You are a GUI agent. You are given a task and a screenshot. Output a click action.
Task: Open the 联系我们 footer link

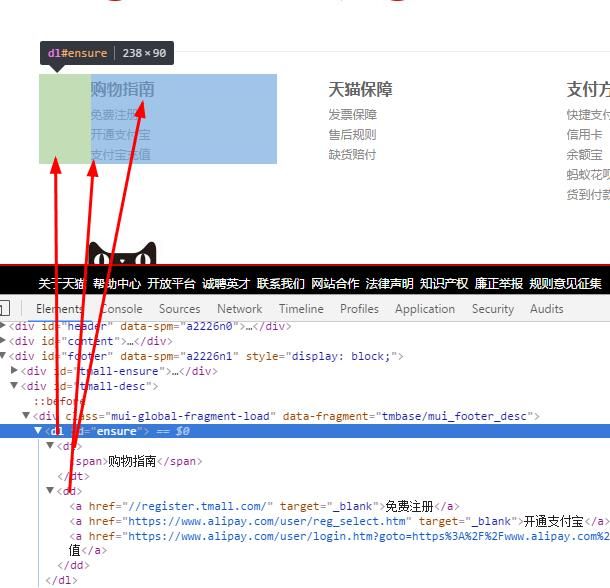(280, 284)
